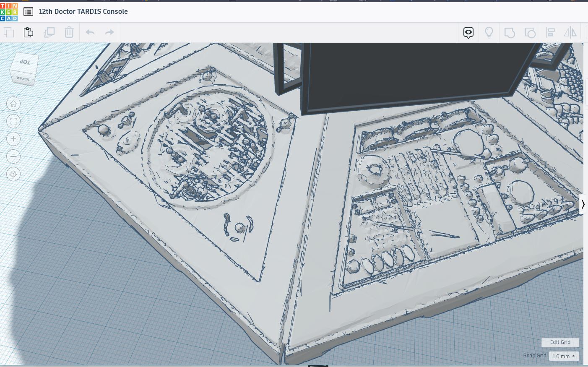The height and width of the screenshot is (367, 588).
Task: Click the TOP face of view cube
Action: 25,62
